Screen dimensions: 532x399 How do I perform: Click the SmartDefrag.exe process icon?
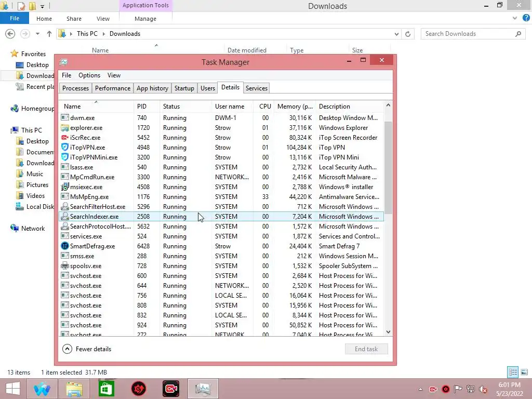64,246
